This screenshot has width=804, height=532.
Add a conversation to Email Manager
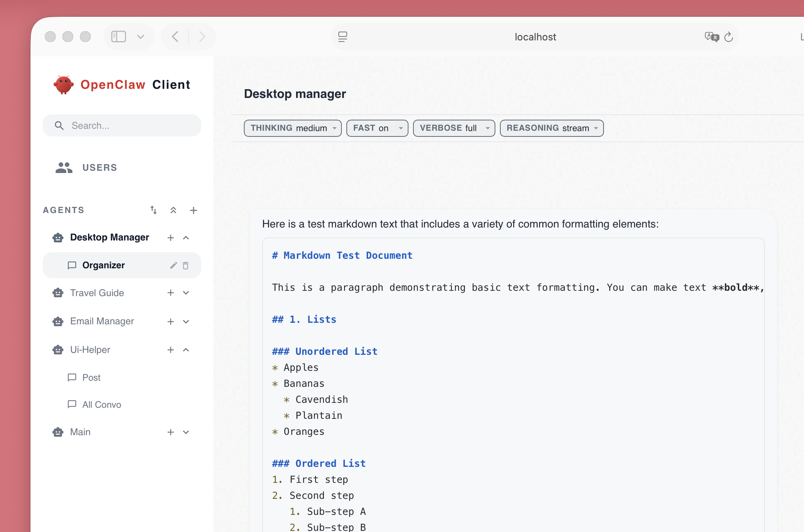click(x=170, y=321)
